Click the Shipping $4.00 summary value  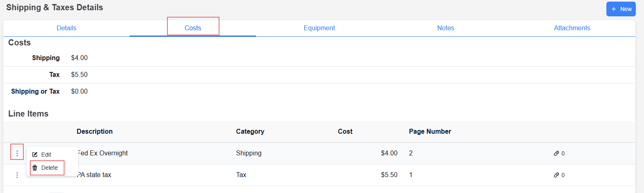click(79, 58)
